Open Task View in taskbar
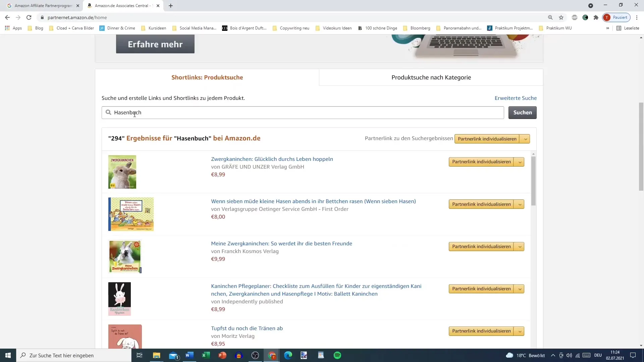 [x=140, y=355]
